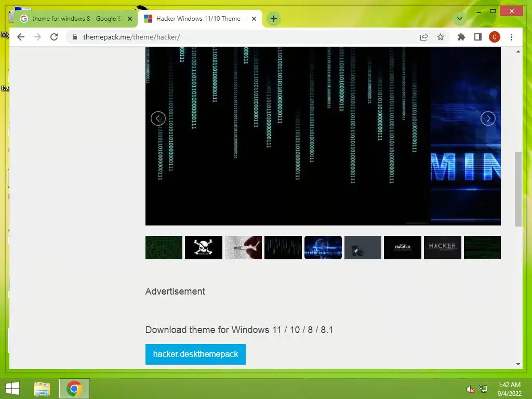Reload the themepack page

(54, 37)
